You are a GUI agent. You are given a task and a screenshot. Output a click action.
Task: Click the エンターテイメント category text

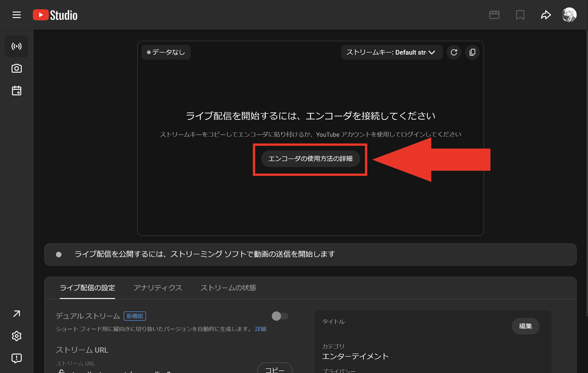[355, 356]
